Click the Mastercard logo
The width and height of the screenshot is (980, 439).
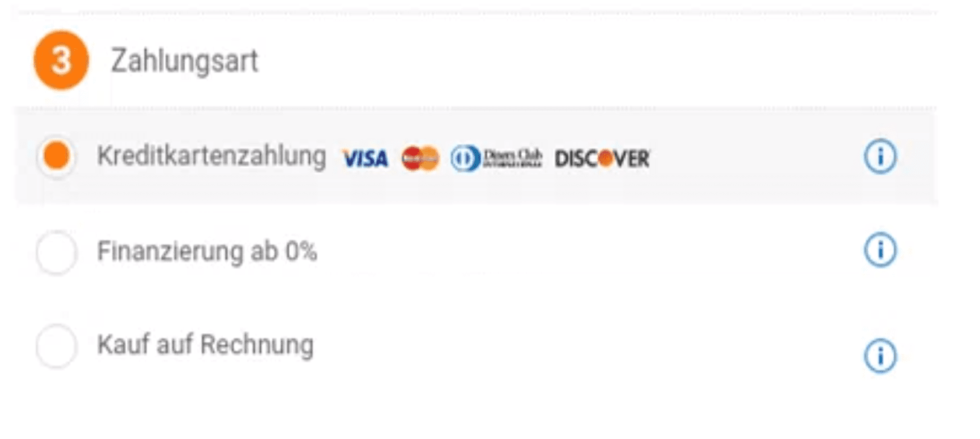[420, 159]
